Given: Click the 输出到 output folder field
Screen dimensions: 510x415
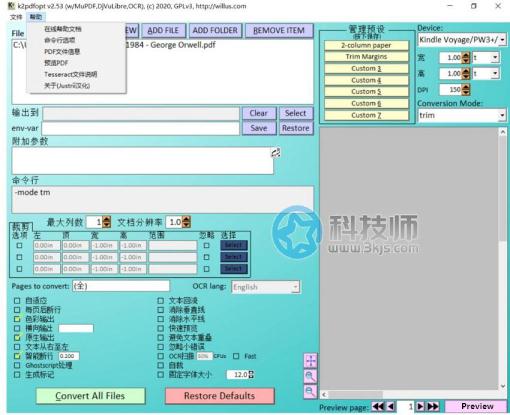Looking at the screenshot, I should [x=141, y=114].
